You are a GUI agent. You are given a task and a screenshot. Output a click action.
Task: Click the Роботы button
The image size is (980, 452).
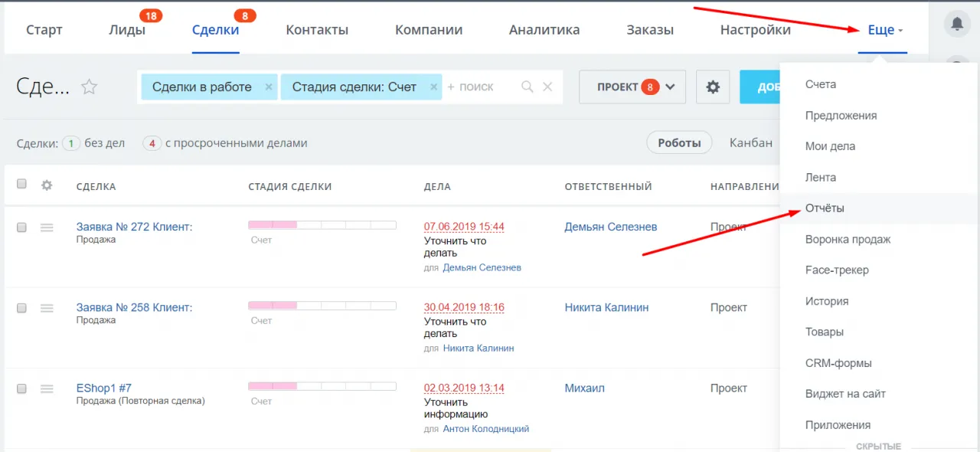pos(679,142)
